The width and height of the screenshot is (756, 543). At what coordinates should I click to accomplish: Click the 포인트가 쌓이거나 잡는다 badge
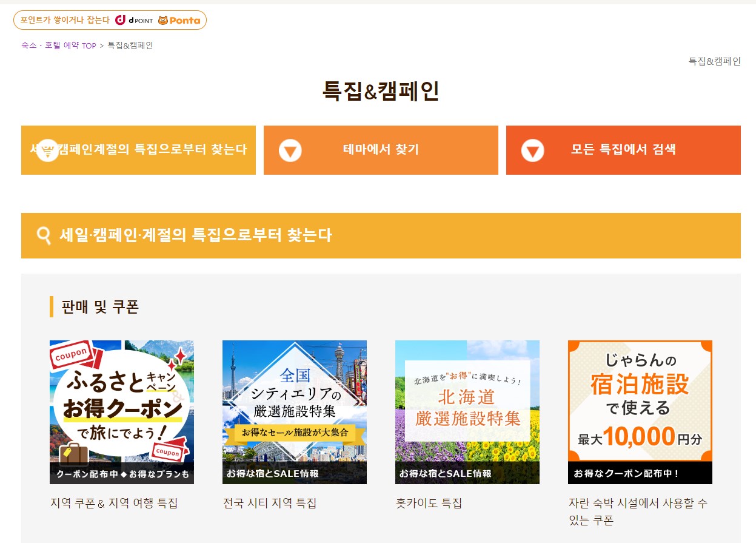click(x=67, y=19)
